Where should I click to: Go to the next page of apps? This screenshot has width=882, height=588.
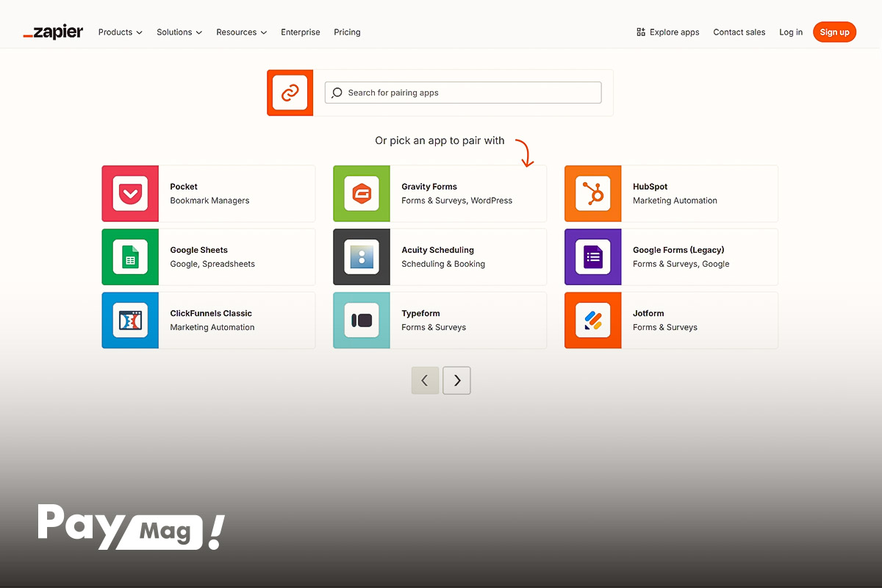pos(456,381)
